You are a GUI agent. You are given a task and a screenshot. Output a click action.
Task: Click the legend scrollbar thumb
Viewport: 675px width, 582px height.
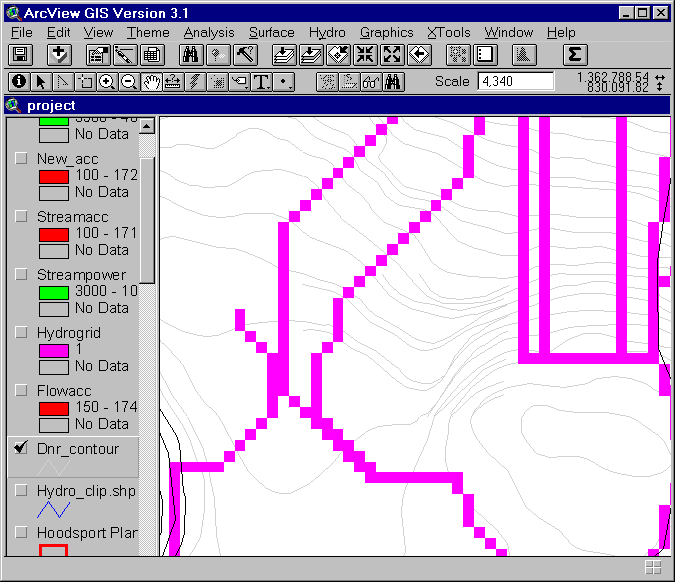[x=147, y=221]
